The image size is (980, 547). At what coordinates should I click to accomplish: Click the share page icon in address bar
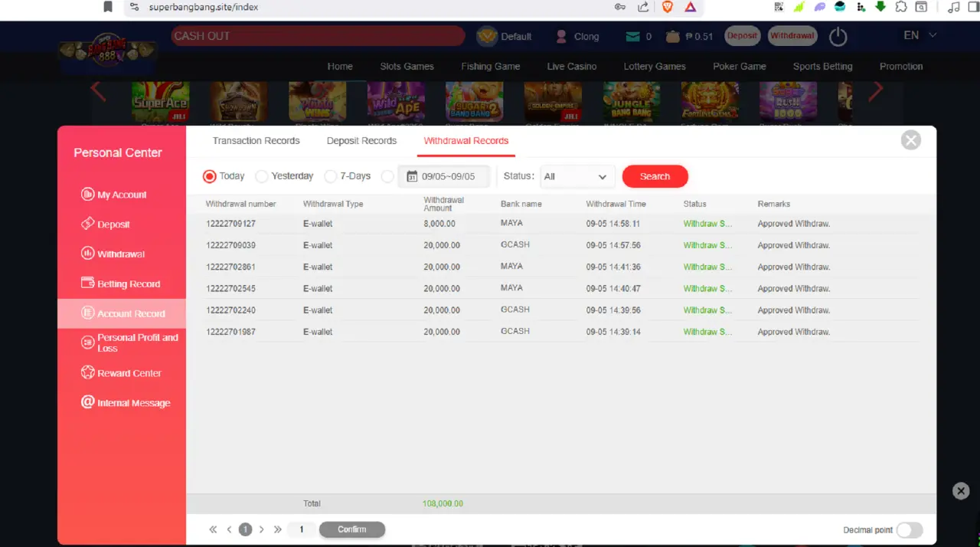643,7
